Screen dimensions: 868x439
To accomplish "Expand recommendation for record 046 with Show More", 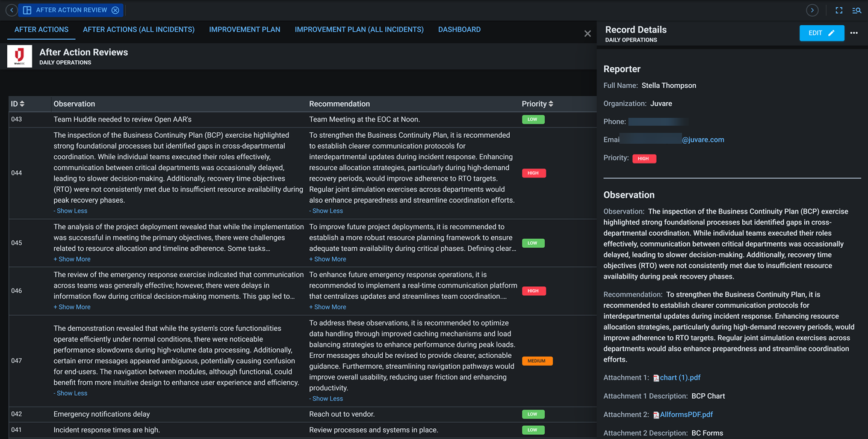I will click(327, 307).
